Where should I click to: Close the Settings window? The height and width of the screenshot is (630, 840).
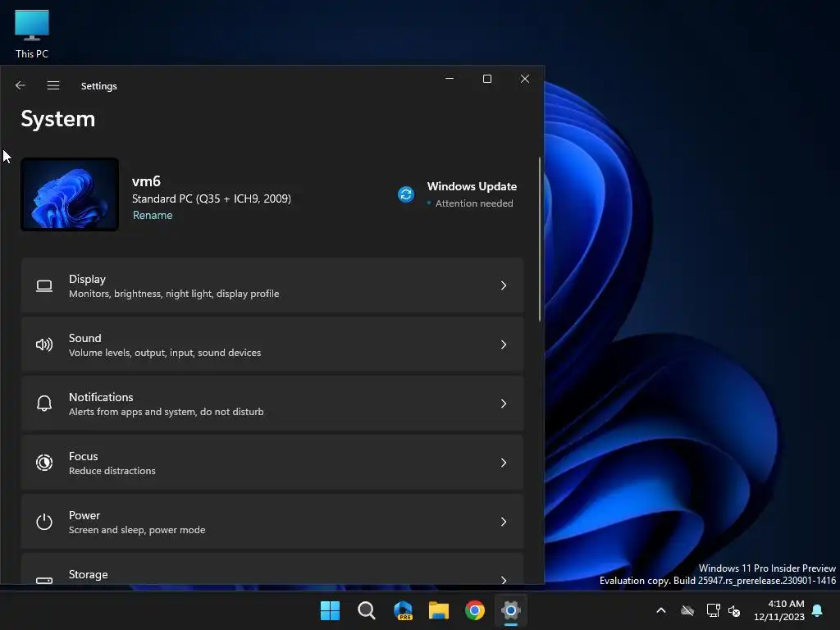click(525, 79)
